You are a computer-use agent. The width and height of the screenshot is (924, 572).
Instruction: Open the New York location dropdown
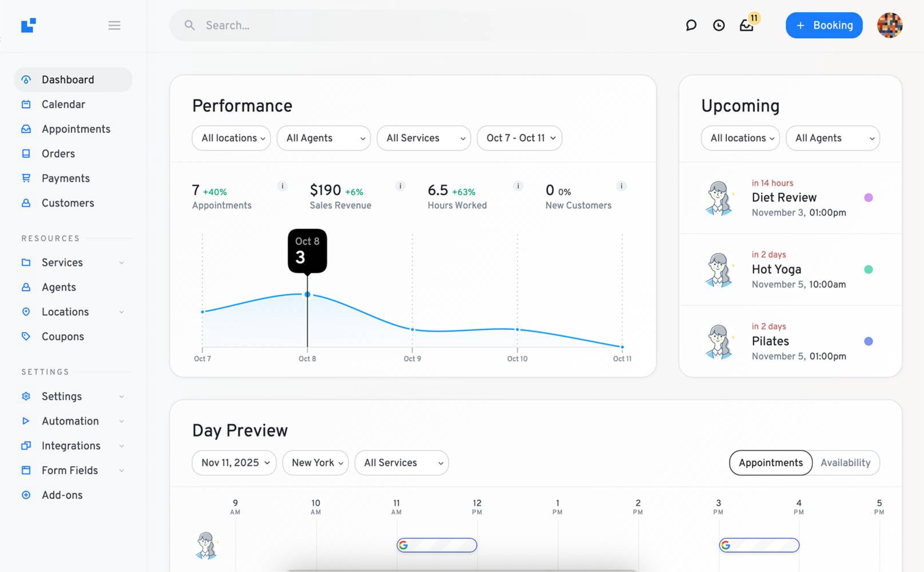click(x=315, y=463)
